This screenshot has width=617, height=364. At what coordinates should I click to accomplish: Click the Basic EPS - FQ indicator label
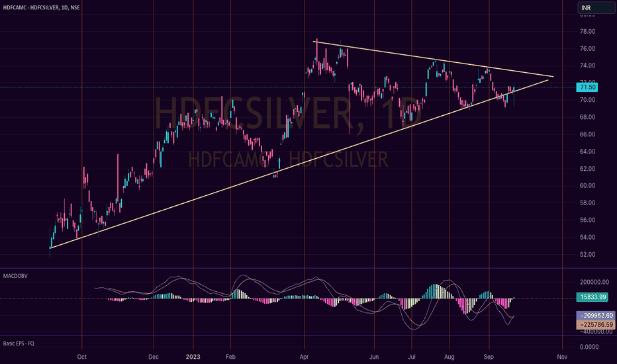coord(19,343)
